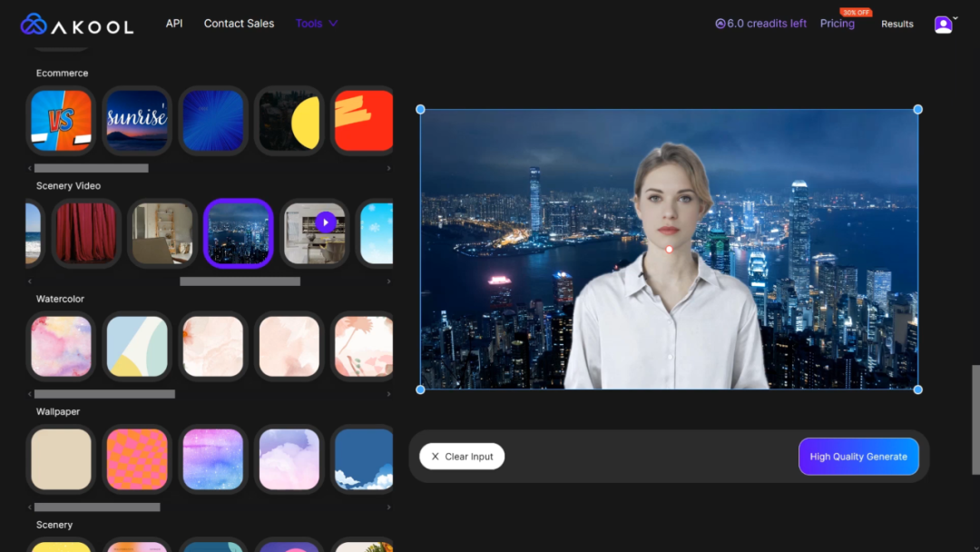Click the bottom-right canvas resize handle
This screenshot has height=552, width=980.
[917, 389]
